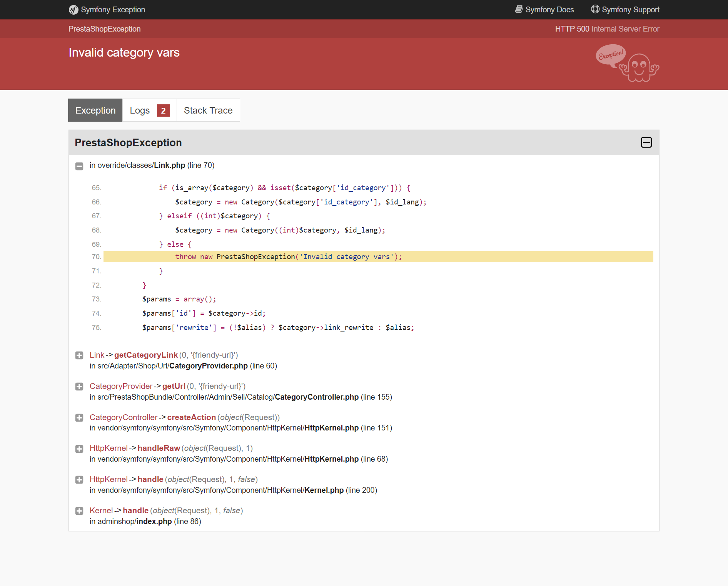Click the Exception ghost illustration
728x586 pixels.
point(627,63)
